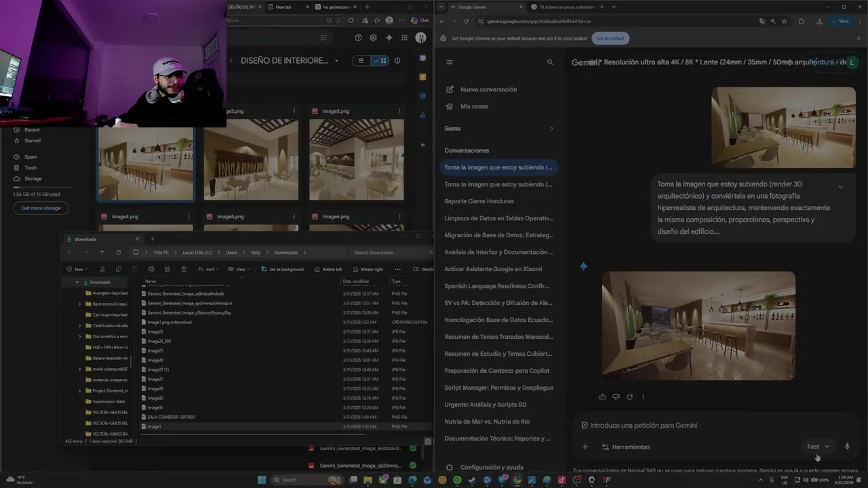Image resolution: width=868 pixels, height=488 pixels.
Task: Switch to the Google Gemini browser tab
Action: tap(471, 7)
